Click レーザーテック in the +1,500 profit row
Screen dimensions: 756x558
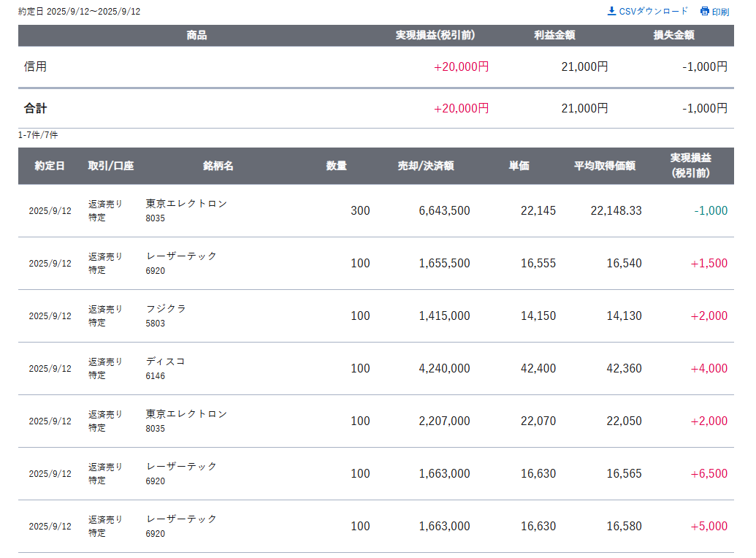click(x=182, y=256)
